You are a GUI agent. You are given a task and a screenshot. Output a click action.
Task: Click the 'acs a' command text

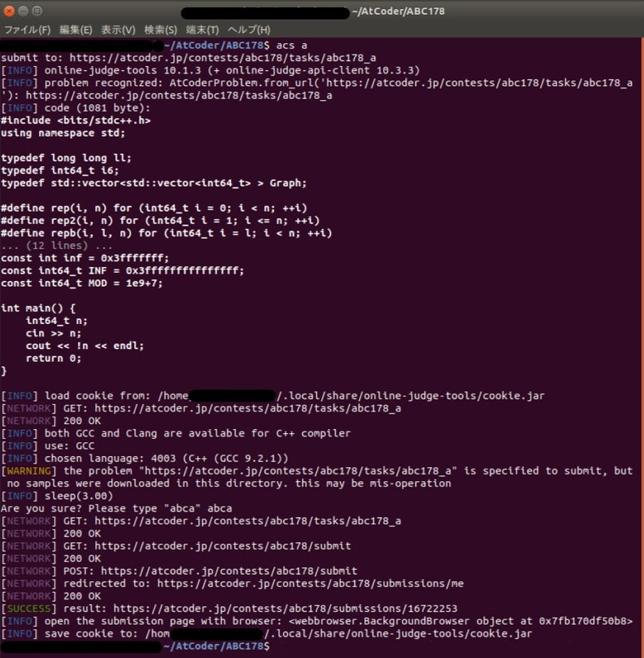[x=291, y=45]
